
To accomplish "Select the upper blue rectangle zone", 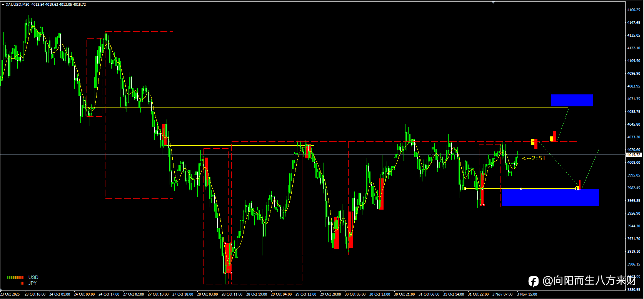I will tap(572, 100).
